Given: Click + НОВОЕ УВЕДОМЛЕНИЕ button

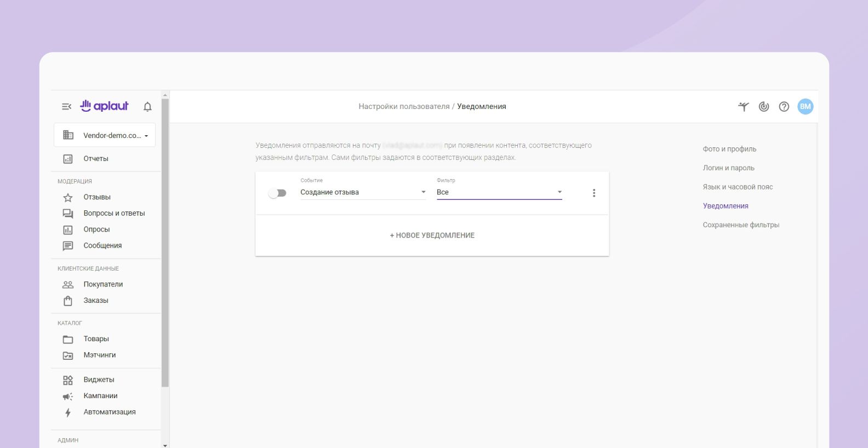Looking at the screenshot, I should coord(432,236).
